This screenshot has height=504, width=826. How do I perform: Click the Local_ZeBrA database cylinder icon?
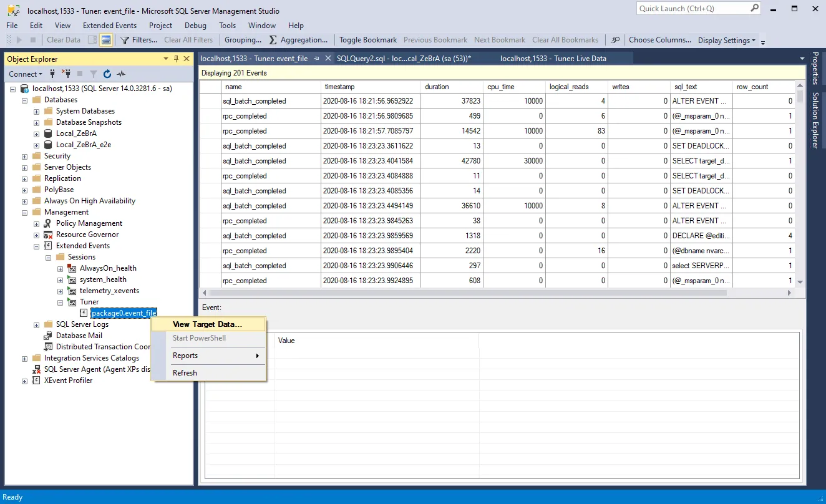49,133
